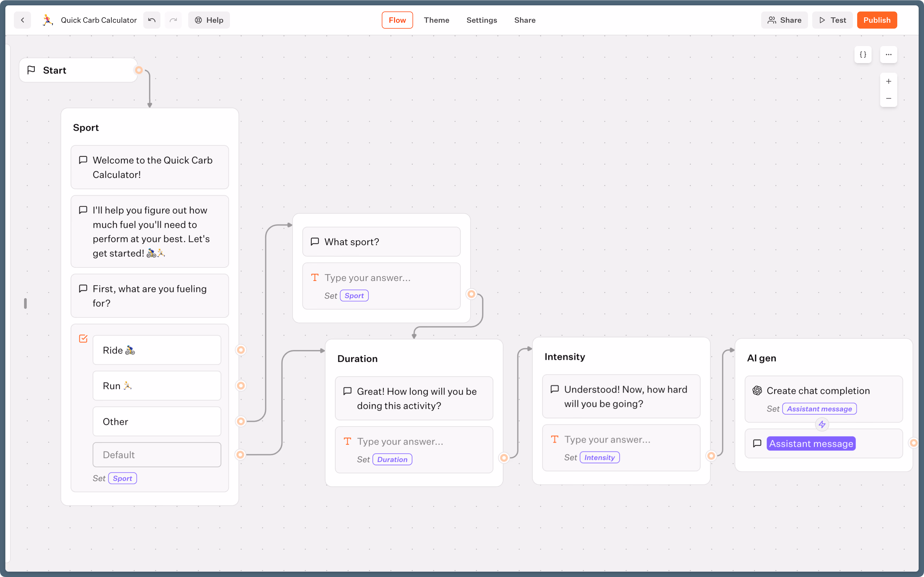Select the Run choice item
This screenshot has width=924, height=577.
[156, 386]
